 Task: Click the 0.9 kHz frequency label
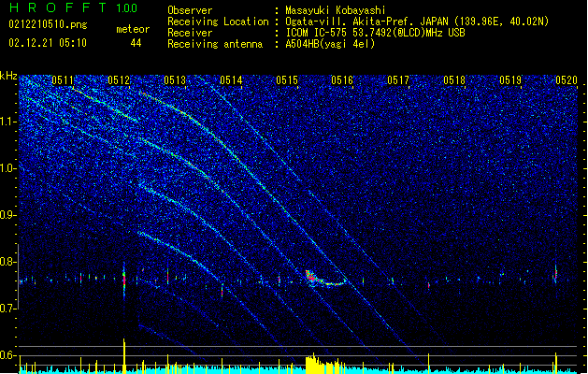pos(8,215)
